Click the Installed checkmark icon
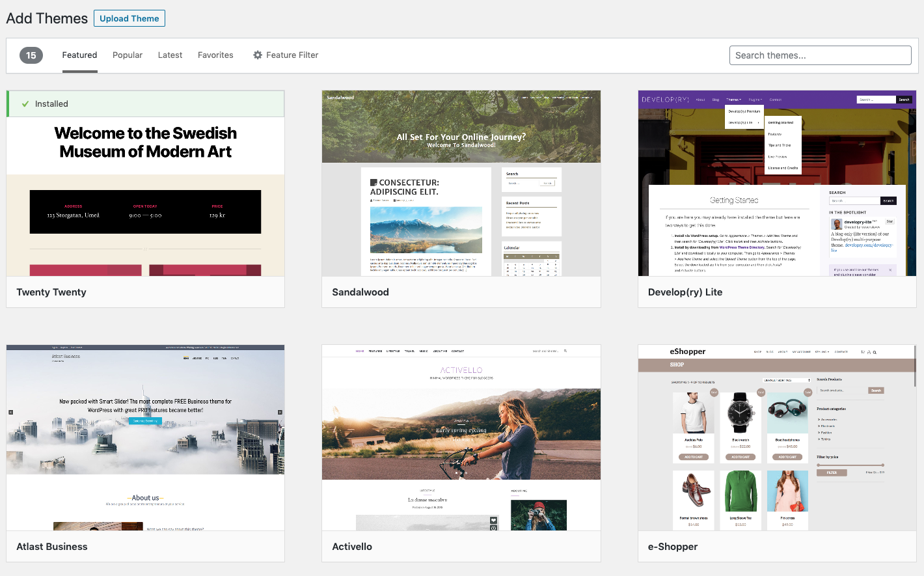This screenshot has height=576, width=924. coord(25,104)
